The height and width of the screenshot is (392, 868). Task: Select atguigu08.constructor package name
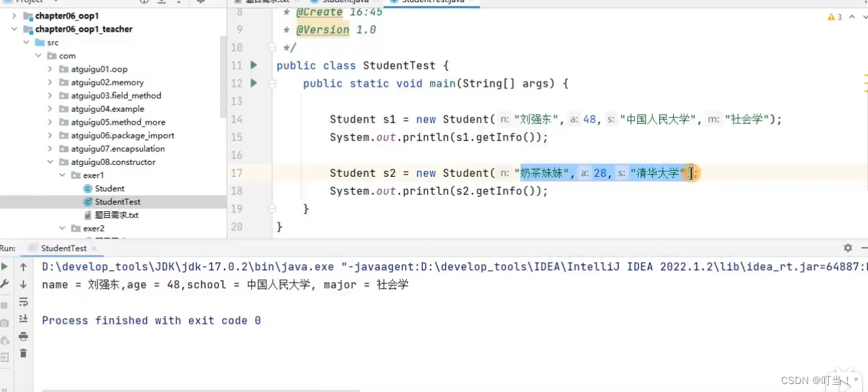(x=113, y=162)
